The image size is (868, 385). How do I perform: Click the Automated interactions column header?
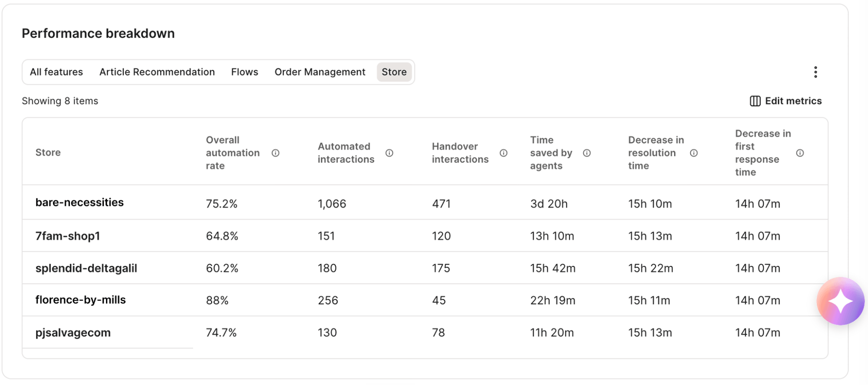coord(346,153)
